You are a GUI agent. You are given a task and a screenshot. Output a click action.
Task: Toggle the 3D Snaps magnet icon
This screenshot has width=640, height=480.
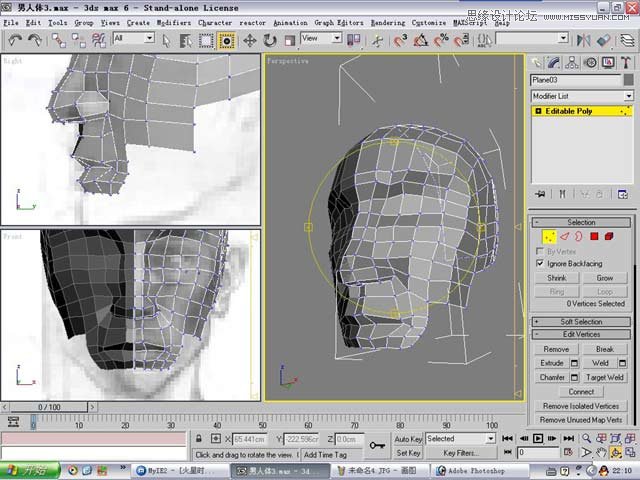pyautogui.click(x=400, y=40)
